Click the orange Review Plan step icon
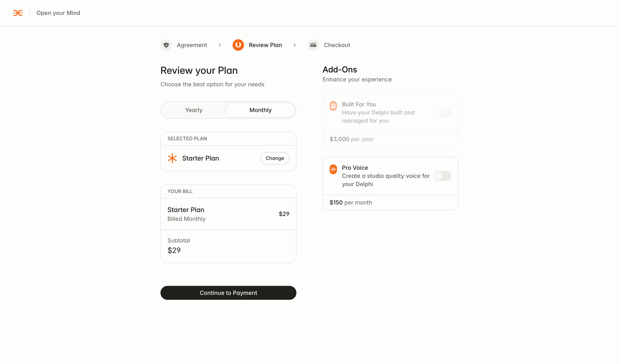Image resolution: width=619 pixels, height=364 pixels. (238, 45)
